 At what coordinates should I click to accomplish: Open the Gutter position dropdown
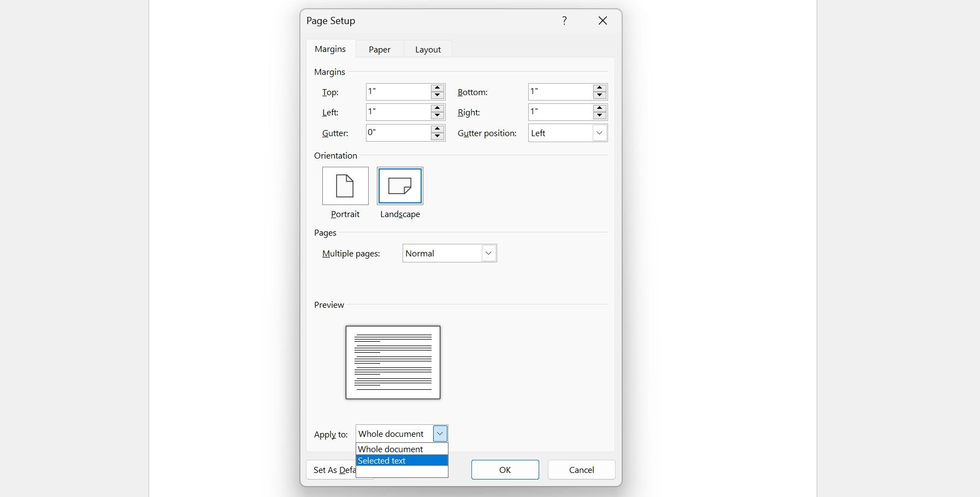click(600, 133)
